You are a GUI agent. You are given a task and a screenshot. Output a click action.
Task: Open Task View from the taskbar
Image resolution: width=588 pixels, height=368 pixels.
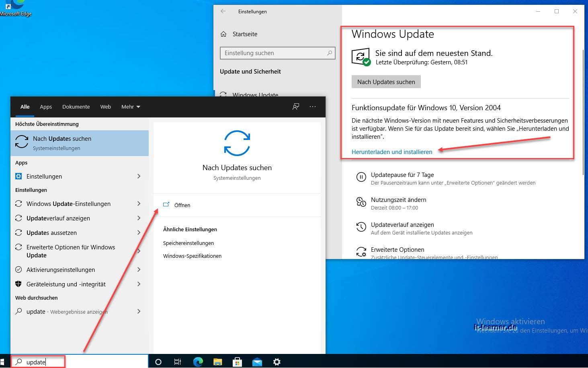[178, 362]
